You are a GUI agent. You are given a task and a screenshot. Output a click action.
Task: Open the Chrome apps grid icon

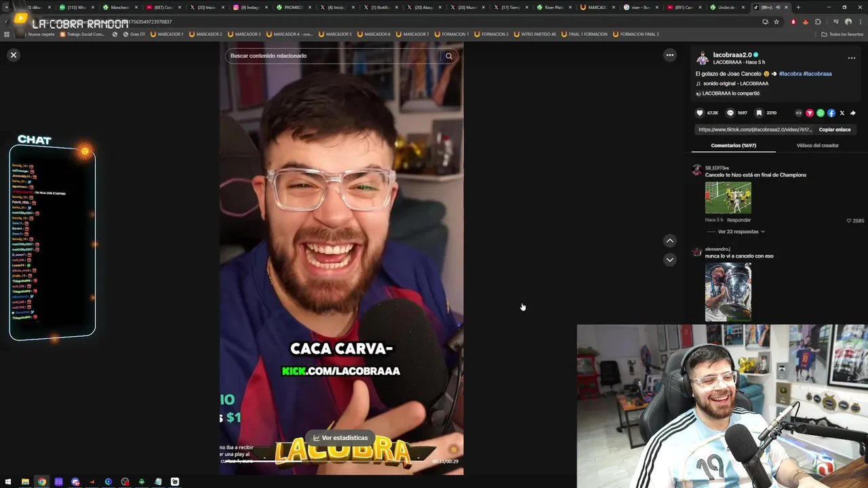tap(7, 34)
